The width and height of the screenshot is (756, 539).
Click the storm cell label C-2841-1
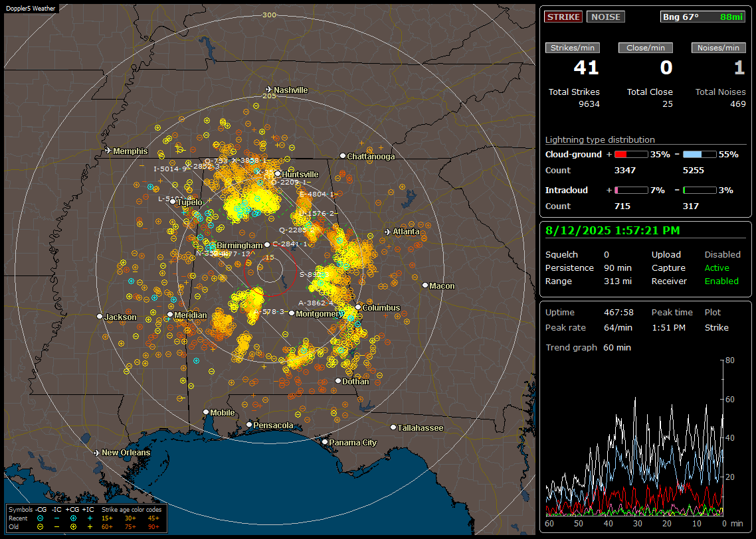[x=290, y=244]
